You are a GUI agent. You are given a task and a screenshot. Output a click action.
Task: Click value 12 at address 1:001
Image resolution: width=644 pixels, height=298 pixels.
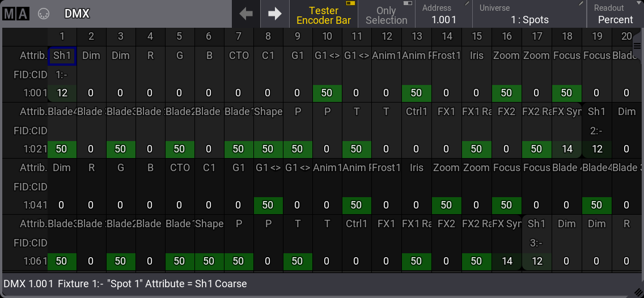(x=61, y=93)
